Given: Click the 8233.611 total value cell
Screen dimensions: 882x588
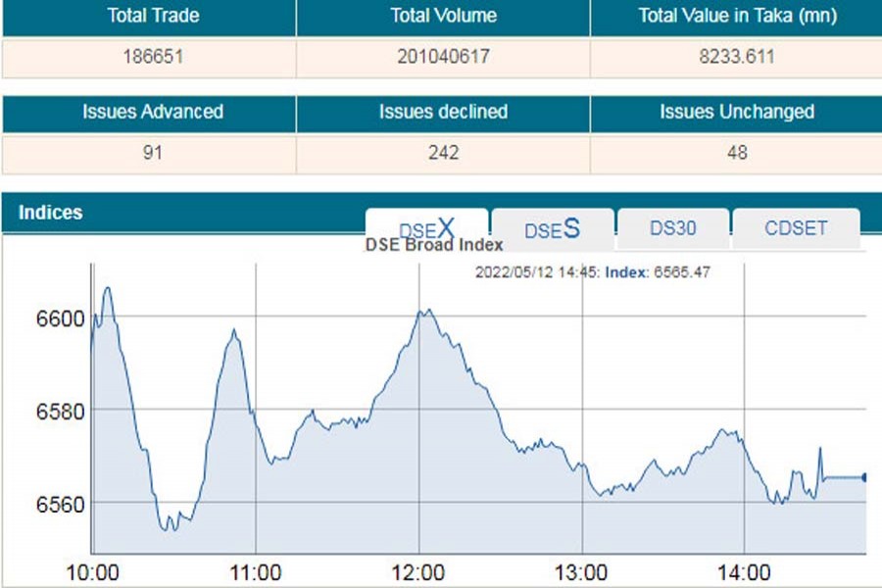Looking at the screenshot, I should 736,57.
